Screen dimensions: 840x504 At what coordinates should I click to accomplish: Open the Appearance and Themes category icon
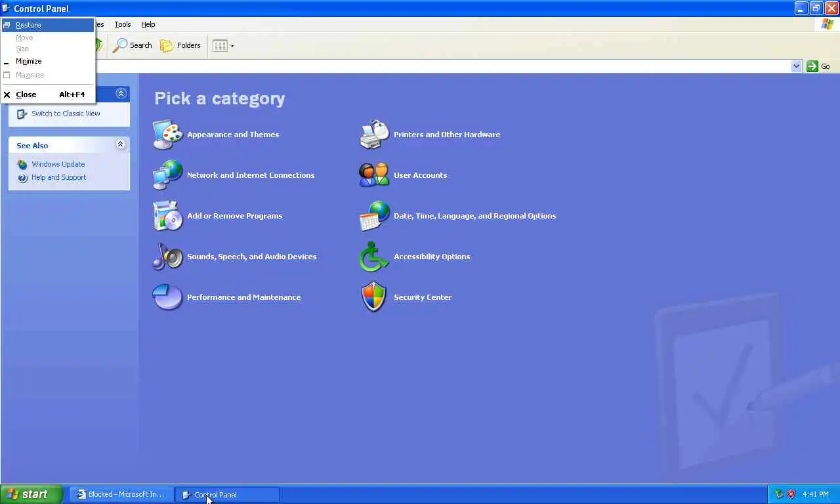(x=168, y=135)
